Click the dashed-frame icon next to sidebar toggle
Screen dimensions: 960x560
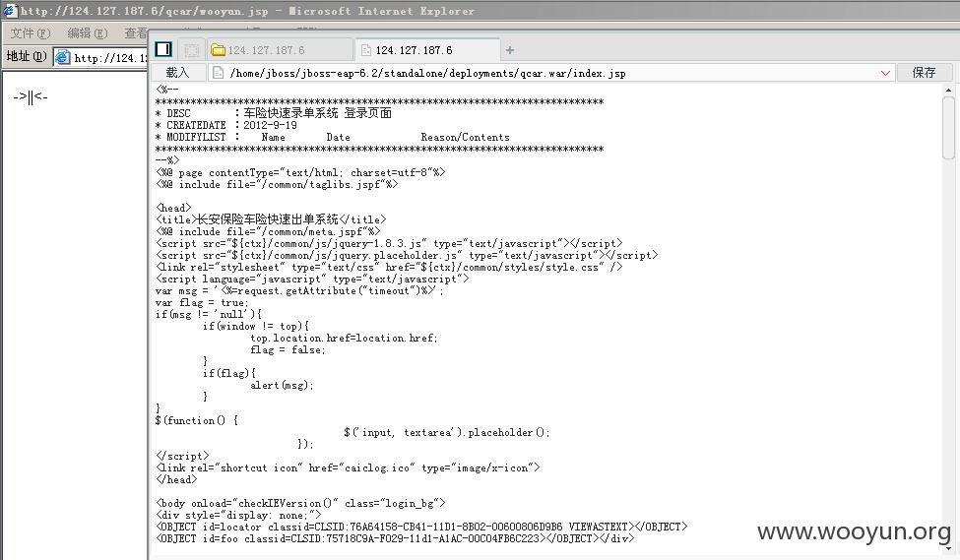[x=192, y=50]
